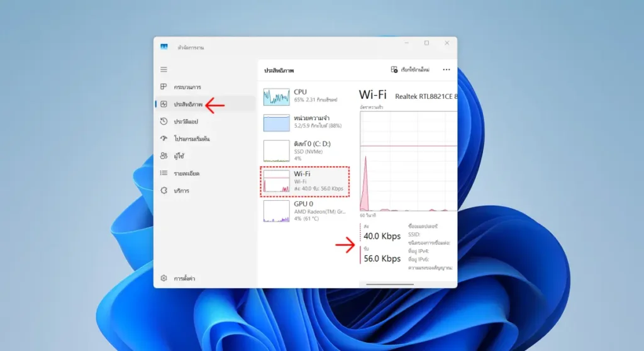Open ประวัติแอป tab label

(186, 121)
